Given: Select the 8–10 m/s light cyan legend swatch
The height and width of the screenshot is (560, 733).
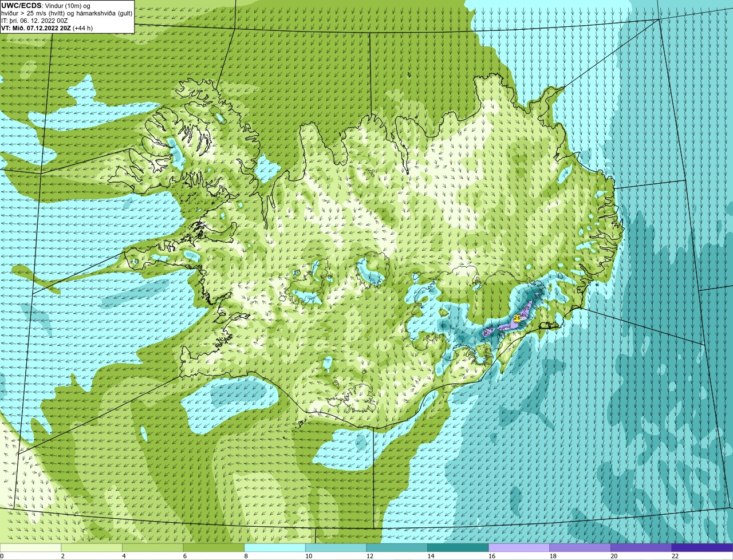Looking at the screenshot, I should pos(275,547).
